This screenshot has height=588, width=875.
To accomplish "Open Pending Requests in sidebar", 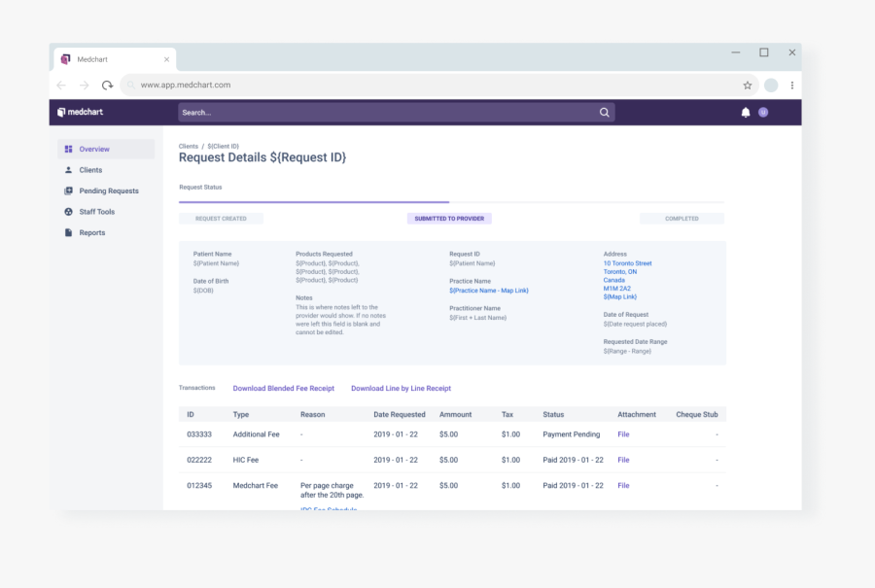I will [108, 191].
